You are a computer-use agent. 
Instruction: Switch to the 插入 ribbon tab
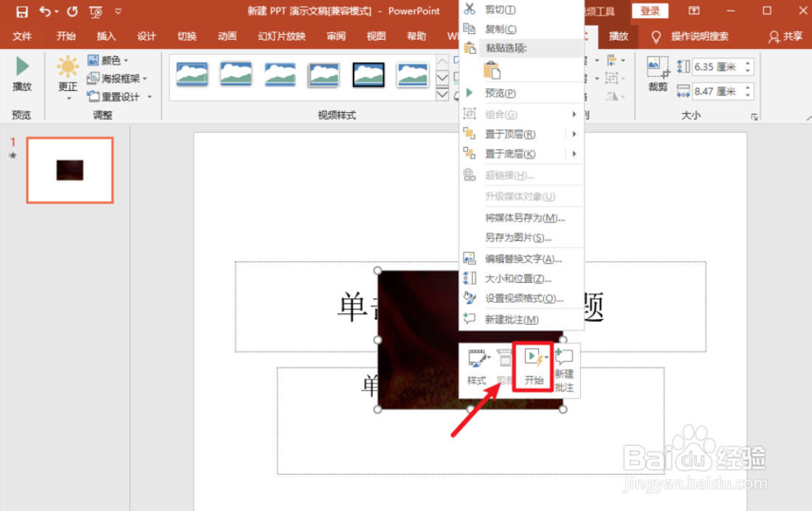coord(106,36)
